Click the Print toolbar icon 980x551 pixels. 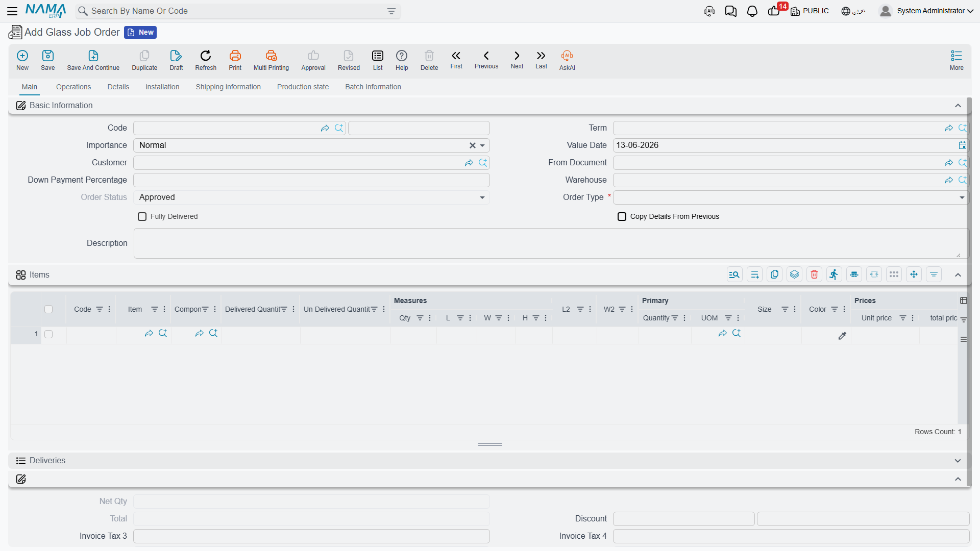pos(235,60)
